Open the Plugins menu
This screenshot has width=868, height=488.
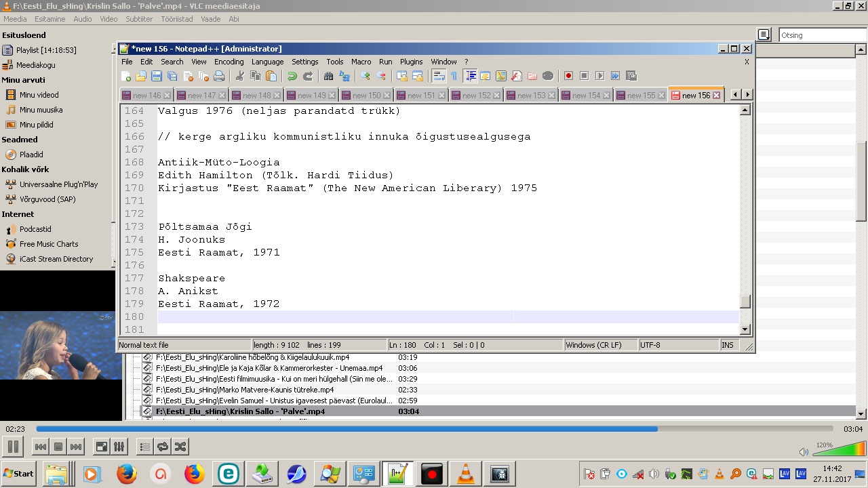(x=411, y=62)
